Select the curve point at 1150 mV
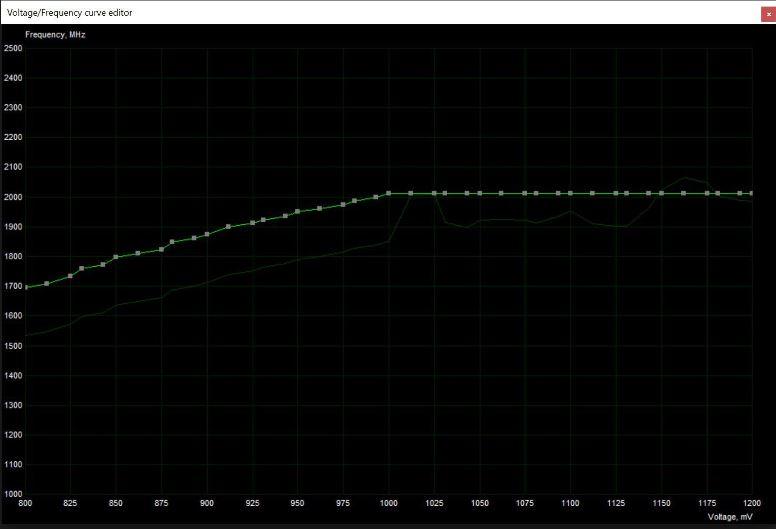776x529 pixels. pyautogui.click(x=661, y=193)
